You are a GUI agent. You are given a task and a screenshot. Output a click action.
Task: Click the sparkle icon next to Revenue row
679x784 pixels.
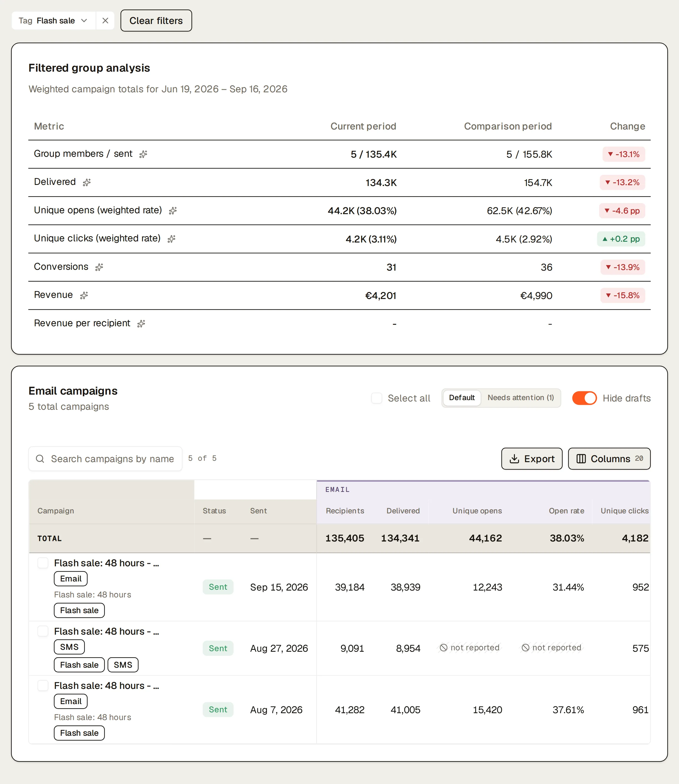pos(84,295)
